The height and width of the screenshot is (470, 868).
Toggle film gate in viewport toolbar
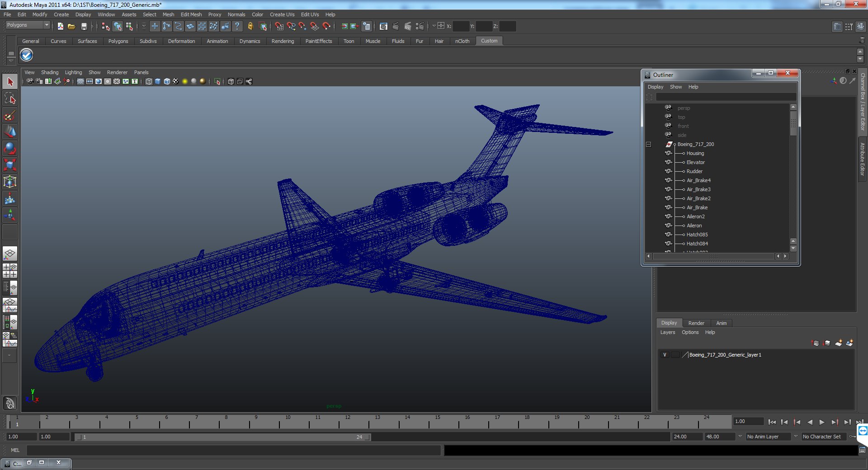pyautogui.click(x=90, y=81)
